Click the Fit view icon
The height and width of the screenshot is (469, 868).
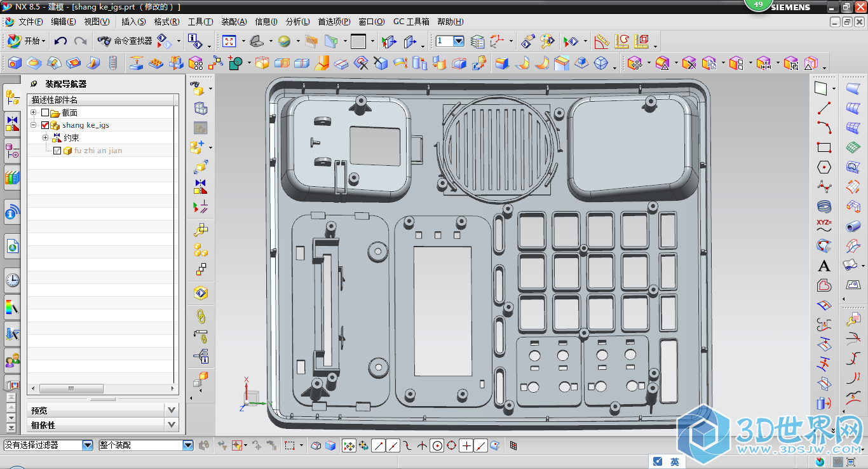(229, 41)
